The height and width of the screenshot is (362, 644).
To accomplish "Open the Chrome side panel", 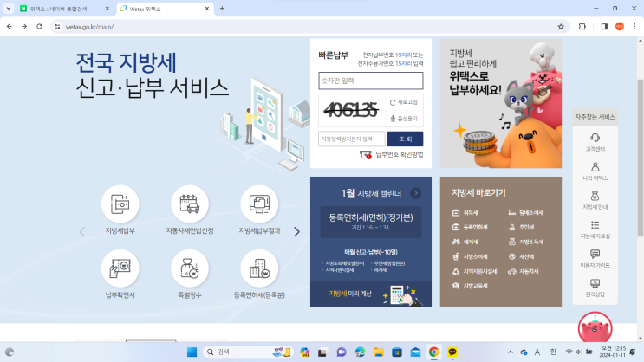I will [604, 26].
